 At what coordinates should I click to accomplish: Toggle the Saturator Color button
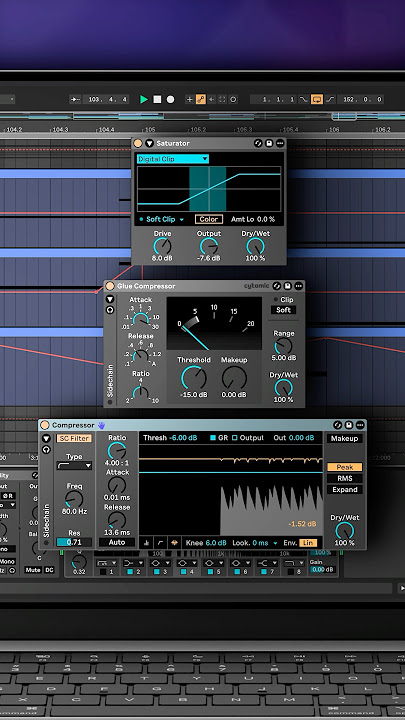coord(209,219)
